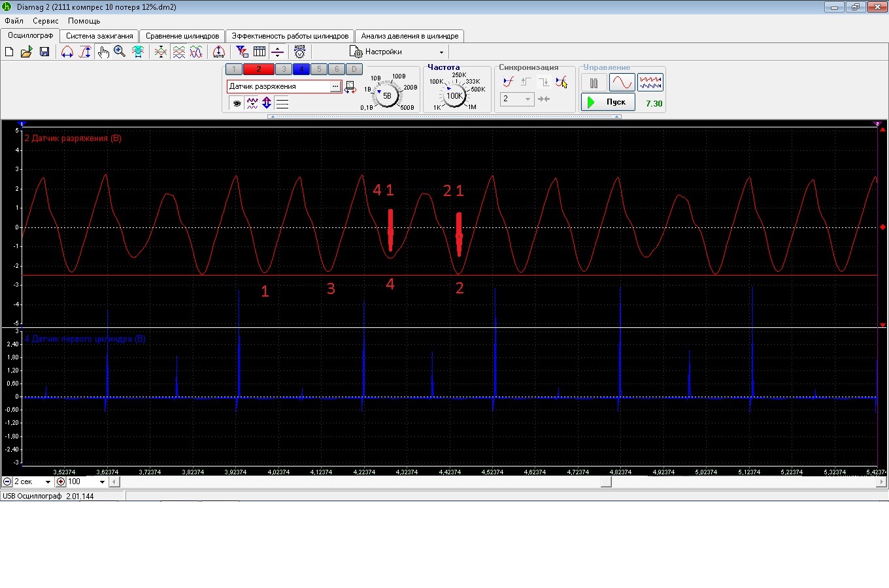Click the minus zoom-out button near 2 сек
The height and width of the screenshot is (588, 889).
click(x=7, y=482)
